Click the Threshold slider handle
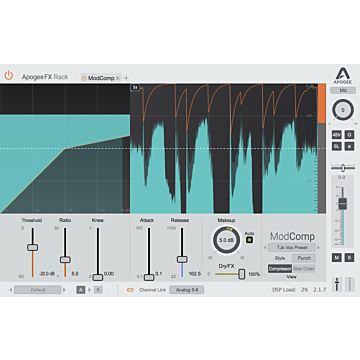This screenshot has height=360, width=360. 32,247
